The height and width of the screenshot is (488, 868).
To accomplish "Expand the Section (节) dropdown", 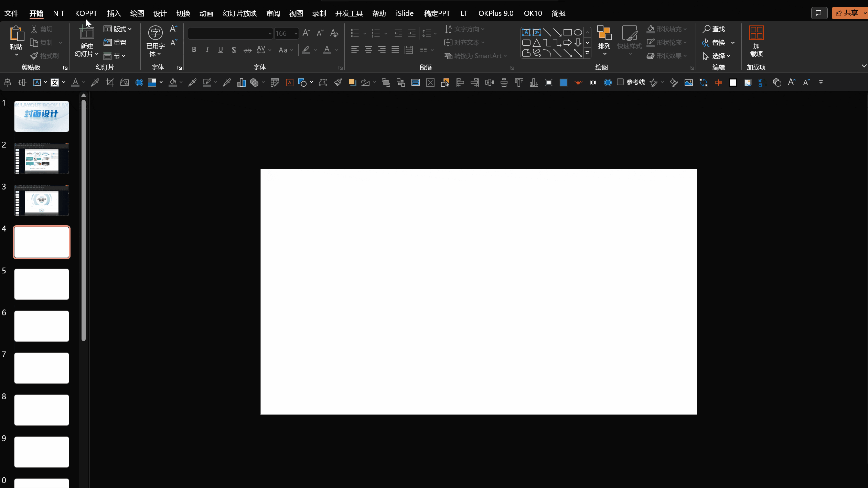I will 115,56.
